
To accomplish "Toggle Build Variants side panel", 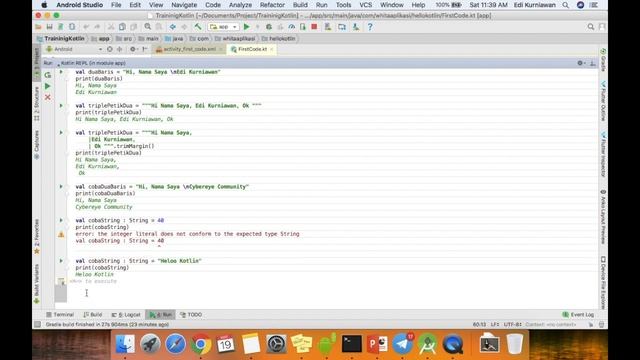I will [x=37, y=284].
